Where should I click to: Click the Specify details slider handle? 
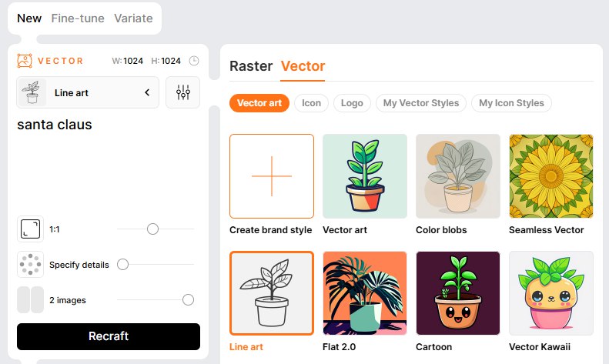[122, 264]
